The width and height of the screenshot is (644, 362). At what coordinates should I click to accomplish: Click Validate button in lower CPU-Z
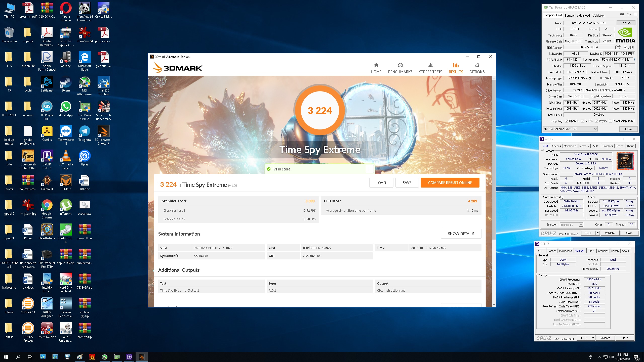[605, 338]
